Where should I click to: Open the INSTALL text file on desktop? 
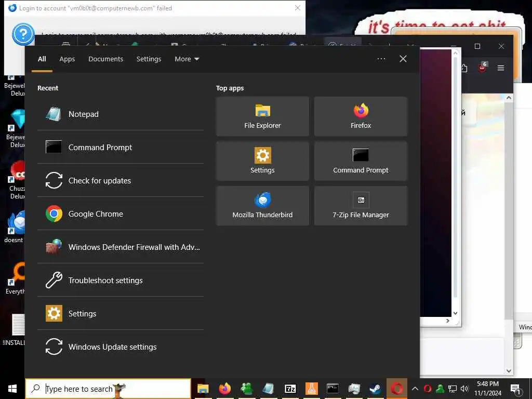coord(14,329)
